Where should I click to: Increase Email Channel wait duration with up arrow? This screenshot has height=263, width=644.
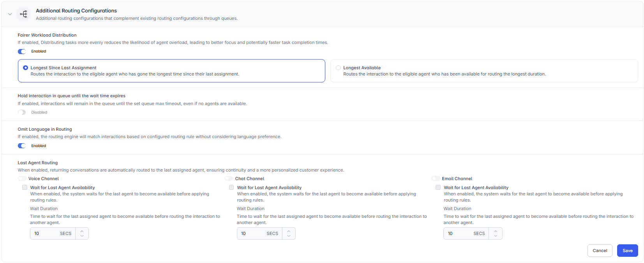(x=496, y=231)
